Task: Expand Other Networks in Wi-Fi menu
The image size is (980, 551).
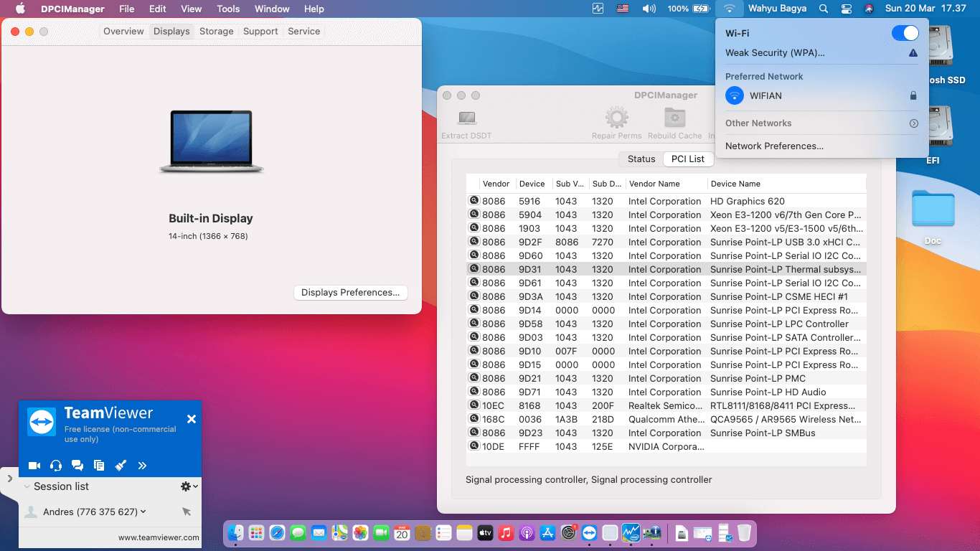Action: (x=914, y=123)
